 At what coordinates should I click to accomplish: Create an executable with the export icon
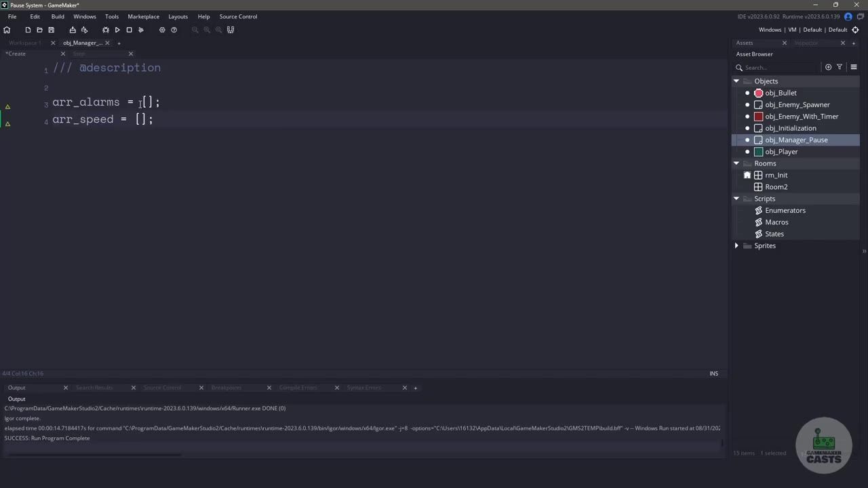click(x=73, y=30)
